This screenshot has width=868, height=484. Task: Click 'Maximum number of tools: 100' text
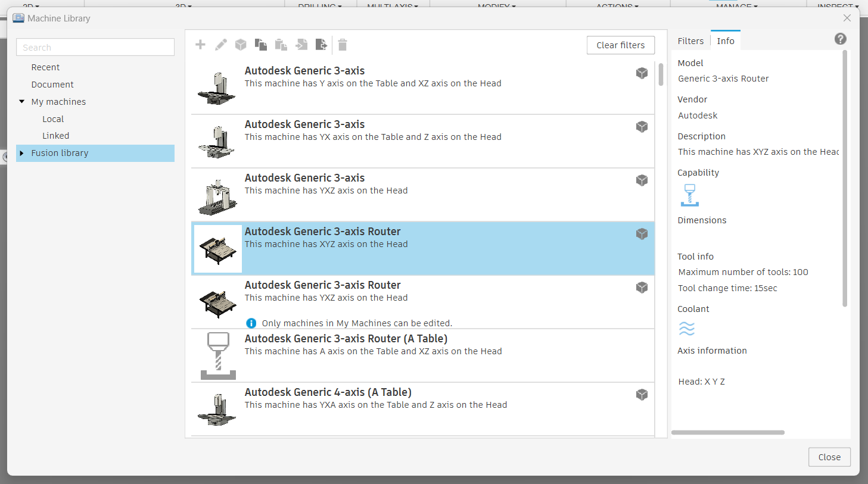(x=743, y=272)
